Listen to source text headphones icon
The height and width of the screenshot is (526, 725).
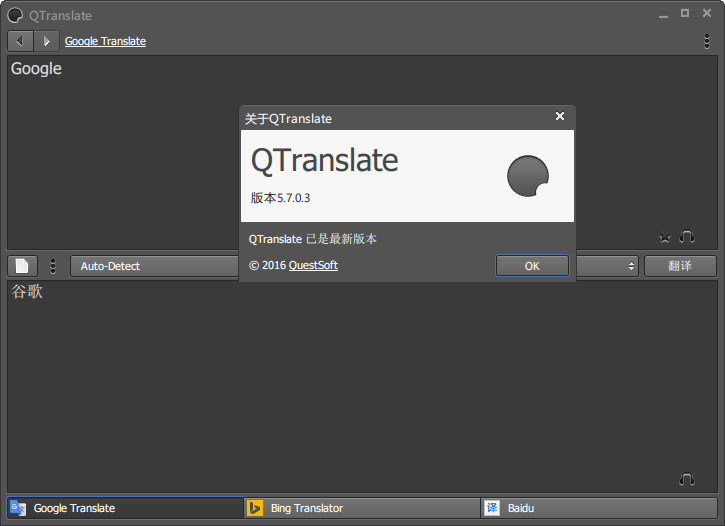click(687, 237)
